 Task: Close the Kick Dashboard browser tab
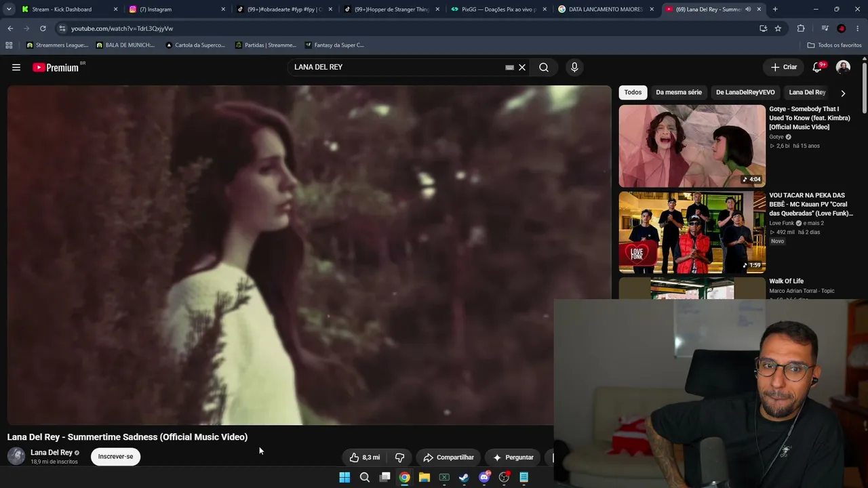pos(116,9)
